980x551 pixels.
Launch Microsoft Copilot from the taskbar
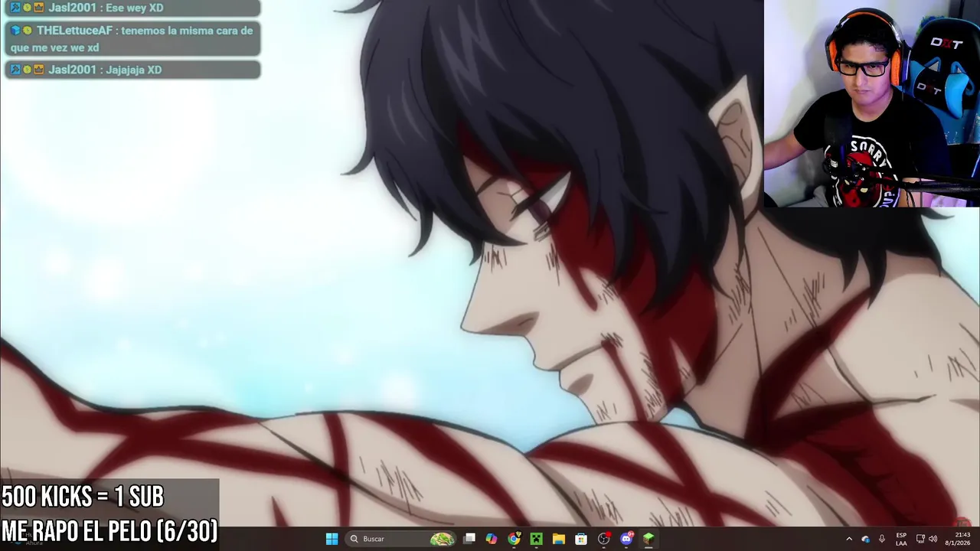pos(492,539)
